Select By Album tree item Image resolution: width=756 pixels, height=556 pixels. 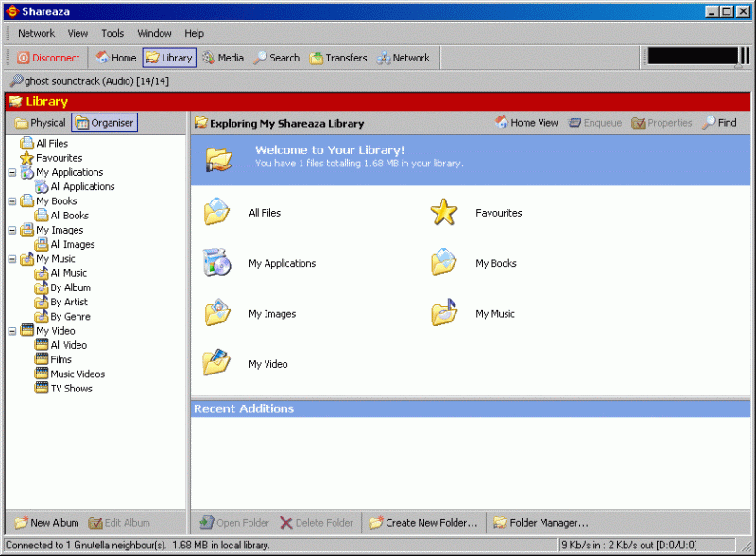[62, 288]
